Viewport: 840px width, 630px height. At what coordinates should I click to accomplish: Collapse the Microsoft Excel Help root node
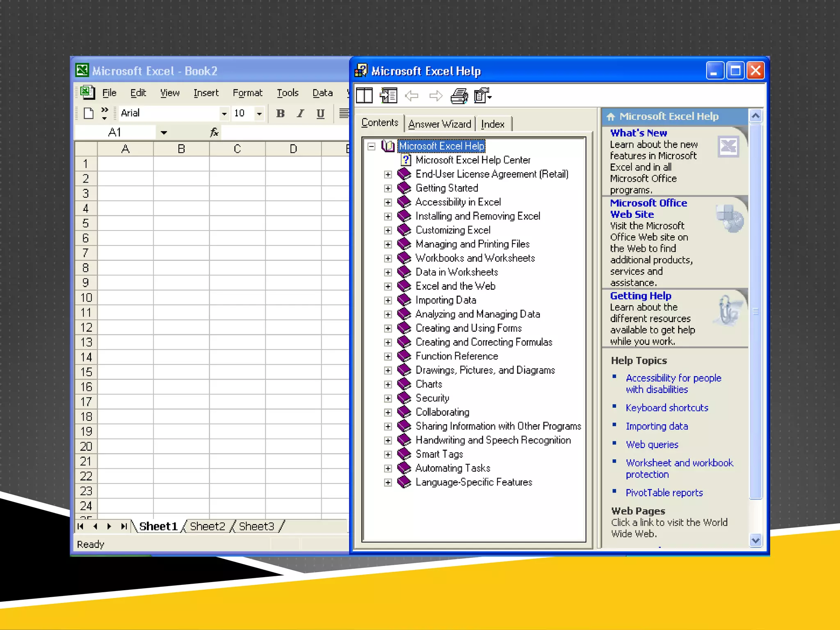click(372, 146)
